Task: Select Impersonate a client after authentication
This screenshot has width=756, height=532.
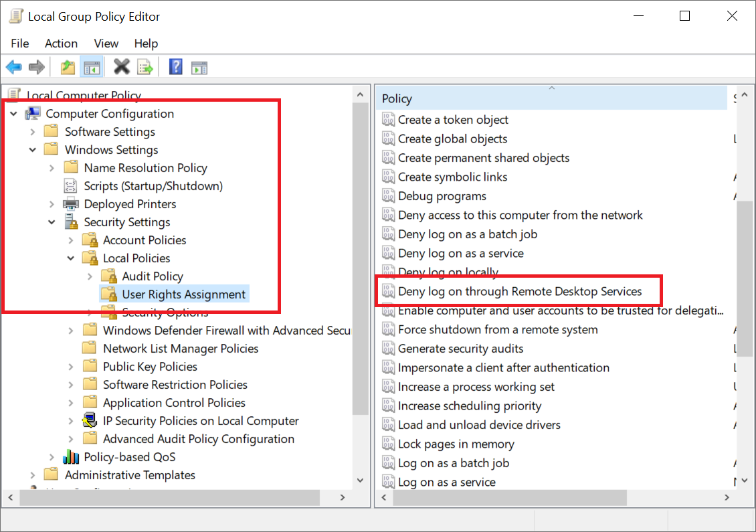Action: 503,367
